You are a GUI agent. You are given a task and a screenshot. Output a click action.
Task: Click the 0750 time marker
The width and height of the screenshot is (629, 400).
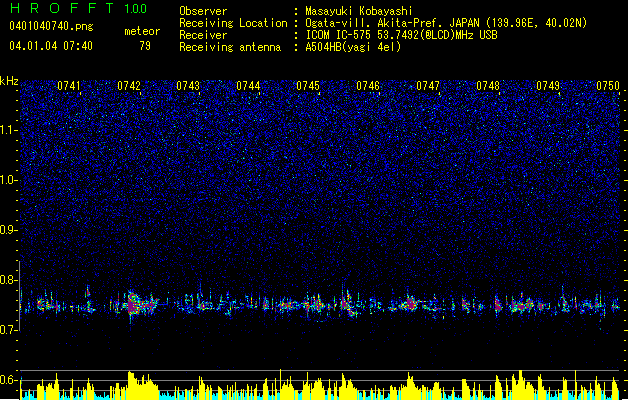(608, 86)
